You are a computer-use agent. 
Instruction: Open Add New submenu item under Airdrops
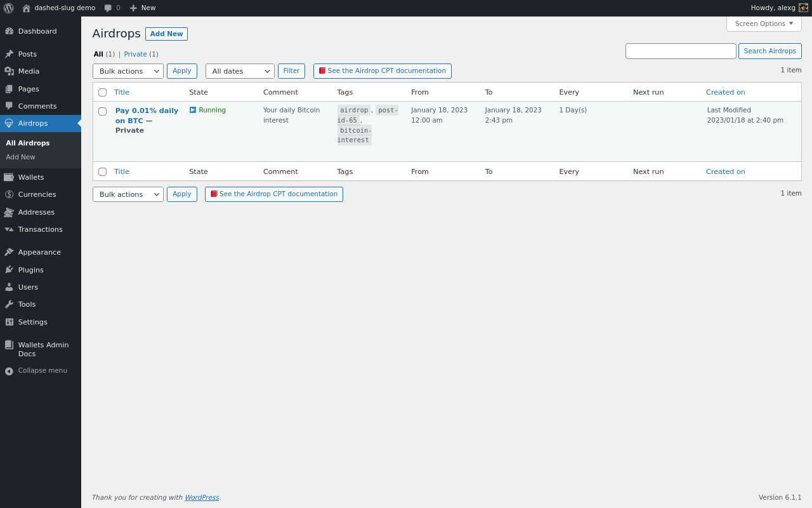tap(21, 157)
